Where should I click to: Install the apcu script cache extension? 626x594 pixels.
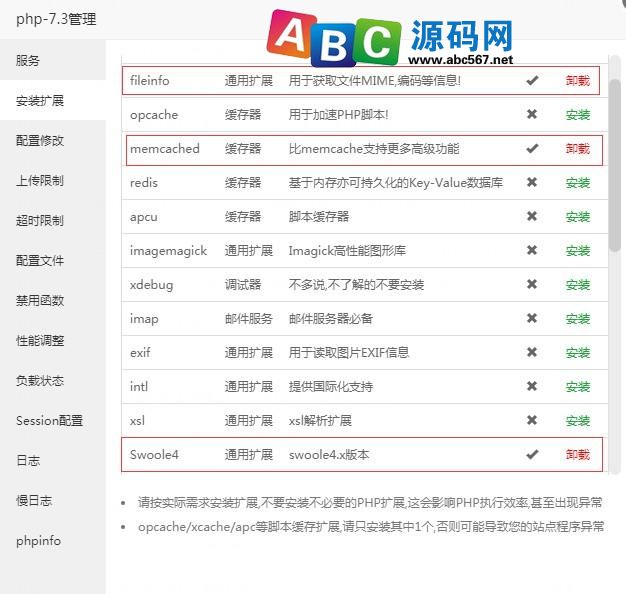click(x=577, y=217)
